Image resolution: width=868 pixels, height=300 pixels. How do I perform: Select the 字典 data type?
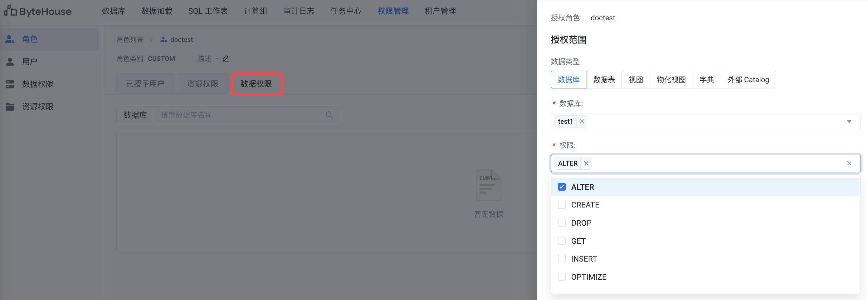(x=707, y=80)
